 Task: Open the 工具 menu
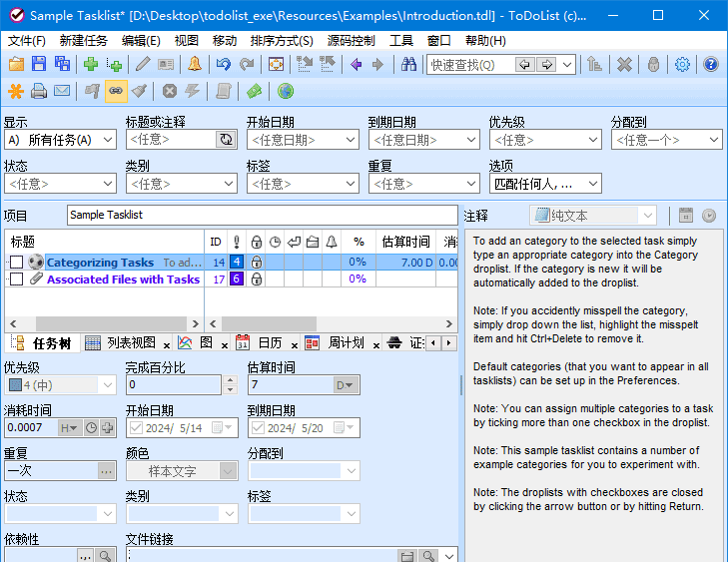click(x=400, y=41)
